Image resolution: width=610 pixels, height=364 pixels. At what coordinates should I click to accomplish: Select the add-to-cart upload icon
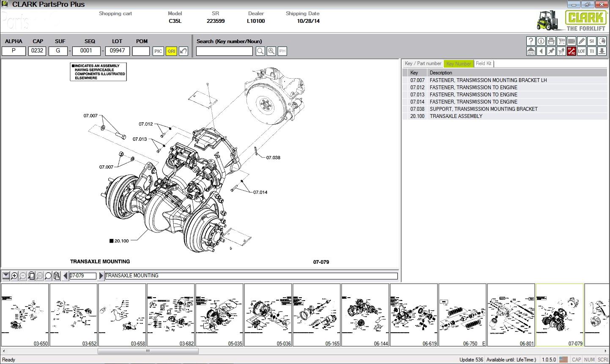[x=561, y=51]
